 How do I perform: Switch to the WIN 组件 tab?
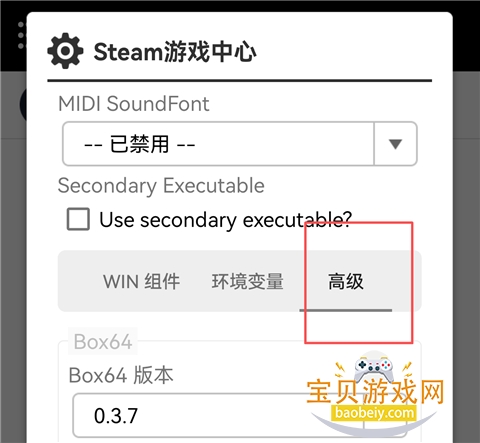tap(141, 282)
